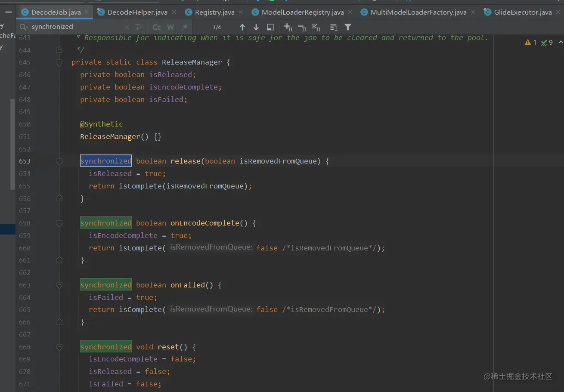Click the onEncodeComplete method name
This screenshot has width=564, height=392.
(x=205, y=223)
